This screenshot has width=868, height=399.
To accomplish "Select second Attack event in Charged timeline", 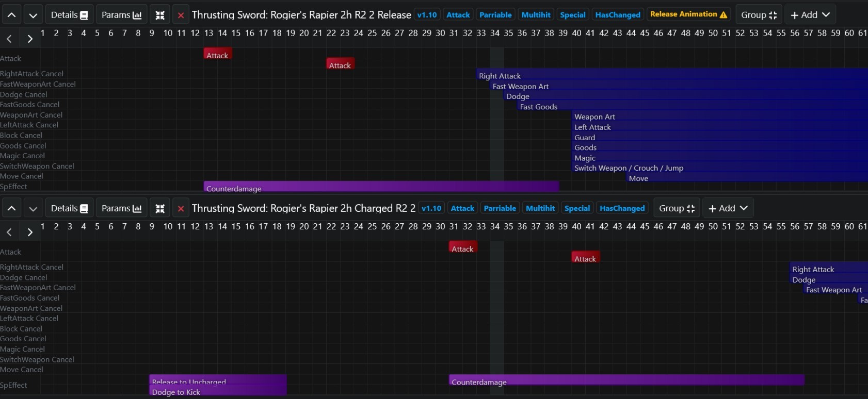I will (x=586, y=257).
